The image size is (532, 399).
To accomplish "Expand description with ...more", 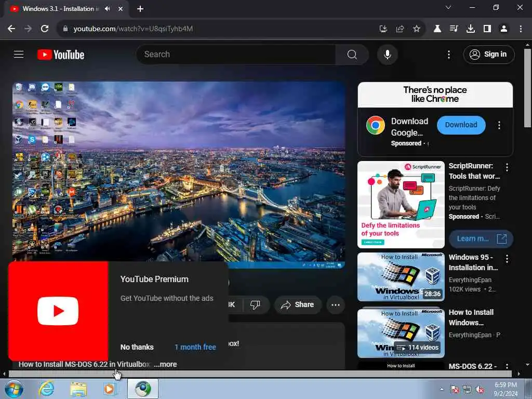I will pos(165,364).
